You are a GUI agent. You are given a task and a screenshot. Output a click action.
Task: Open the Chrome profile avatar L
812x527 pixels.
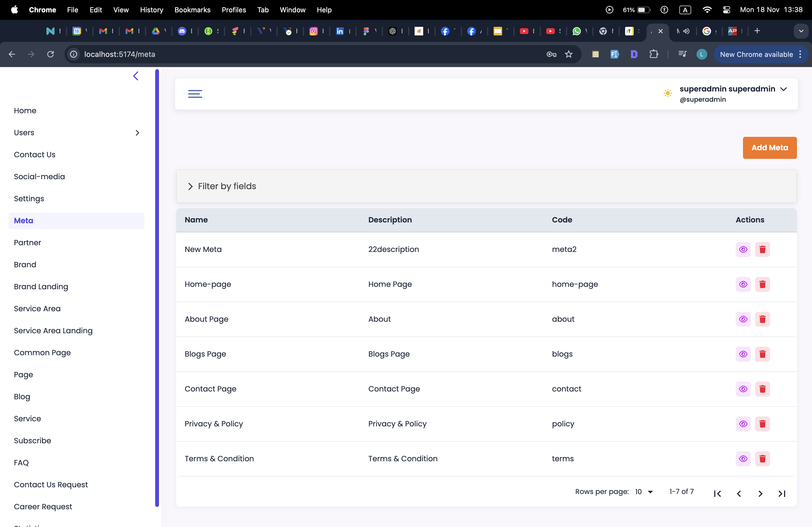tap(702, 54)
